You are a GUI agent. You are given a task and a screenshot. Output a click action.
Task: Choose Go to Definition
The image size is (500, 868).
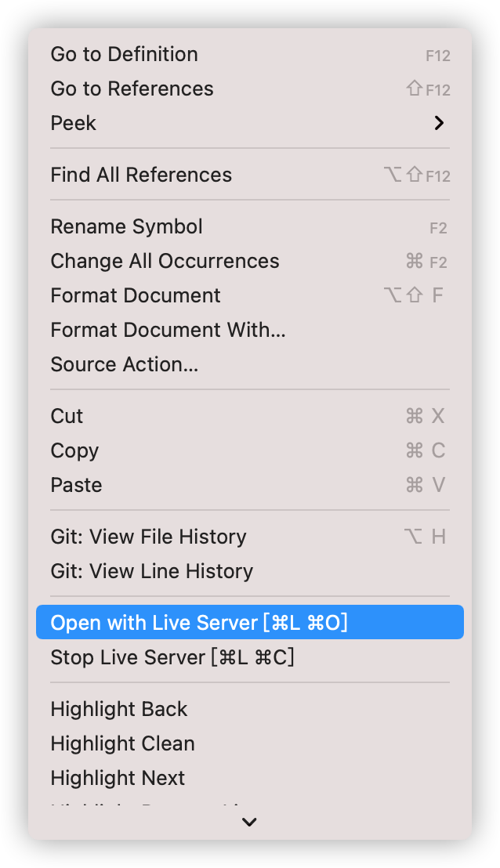click(250, 54)
